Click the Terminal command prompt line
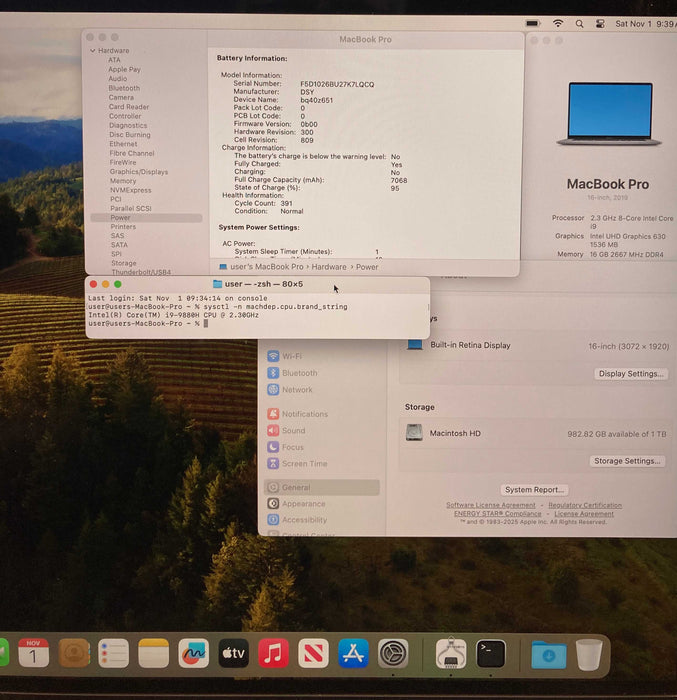 click(x=148, y=323)
